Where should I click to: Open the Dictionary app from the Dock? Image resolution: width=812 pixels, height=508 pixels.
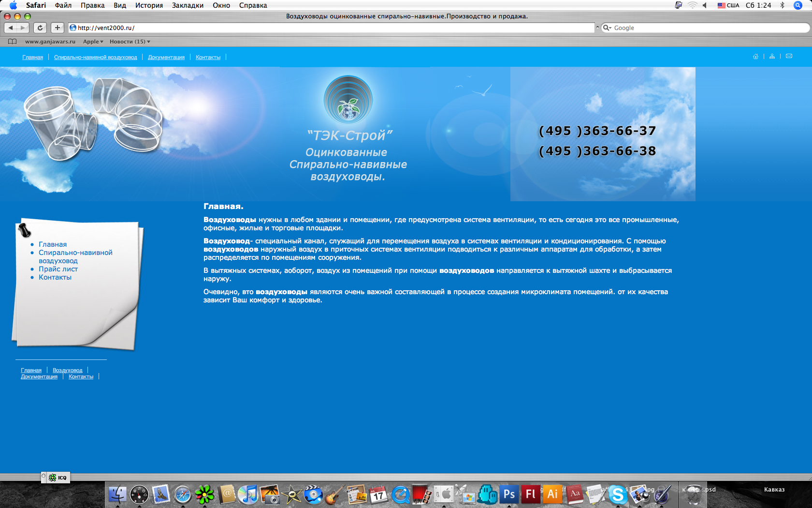(574, 495)
